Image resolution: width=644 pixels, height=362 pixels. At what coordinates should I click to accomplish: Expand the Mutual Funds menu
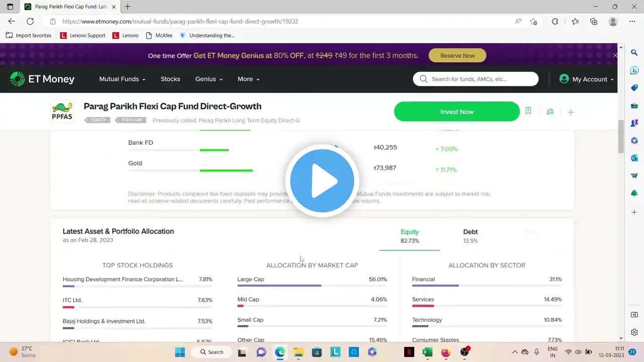122,79
